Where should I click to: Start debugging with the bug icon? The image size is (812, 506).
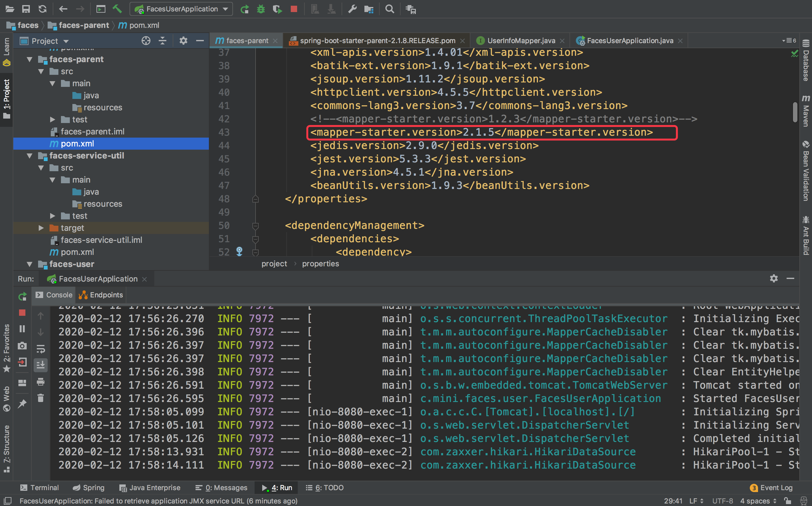(261, 9)
